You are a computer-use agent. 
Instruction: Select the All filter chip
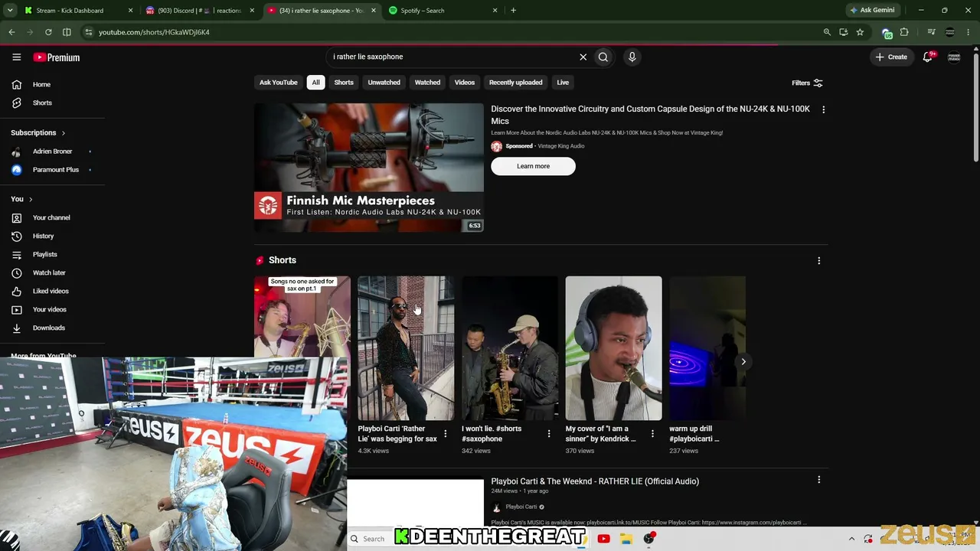coord(315,83)
